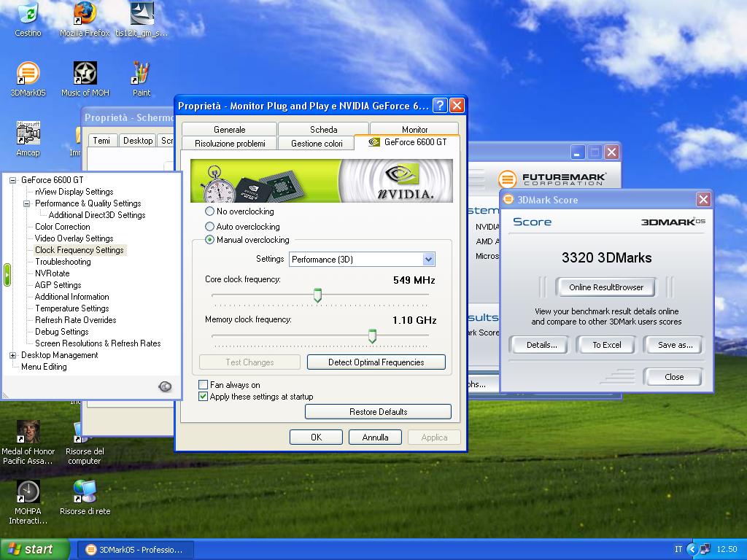Open the Windows start menu
Image resolution: width=747 pixels, height=560 pixels.
[x=34, y=549]
